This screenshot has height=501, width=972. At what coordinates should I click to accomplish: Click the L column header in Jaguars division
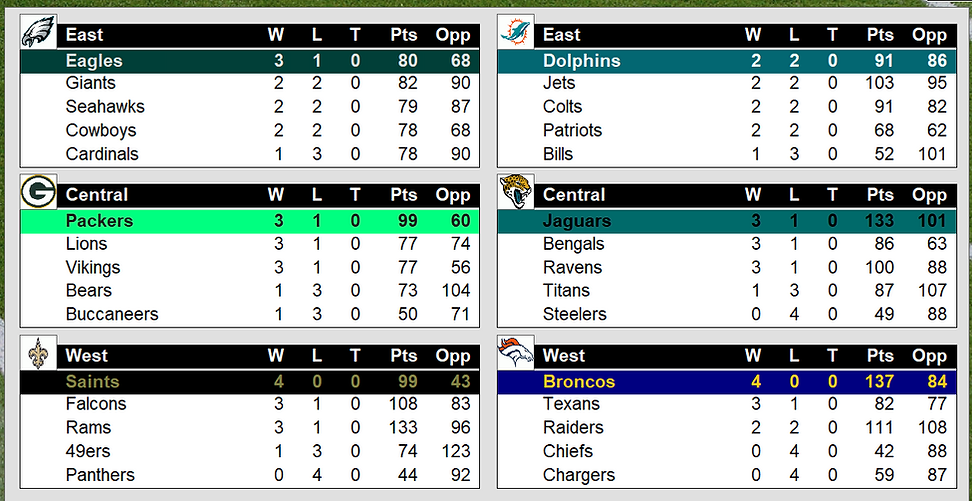pyautogui.click(x=794, y=195)
